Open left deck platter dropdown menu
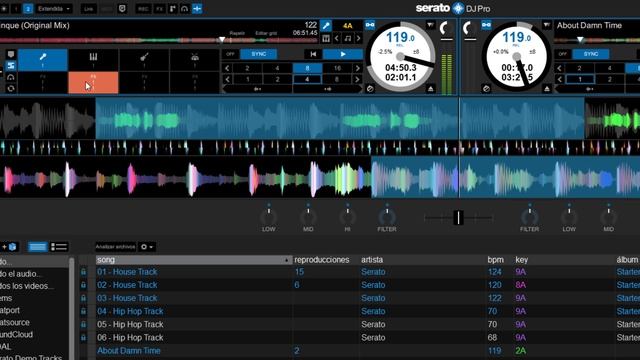Screen dimensions: 640x360 [430, 25]
